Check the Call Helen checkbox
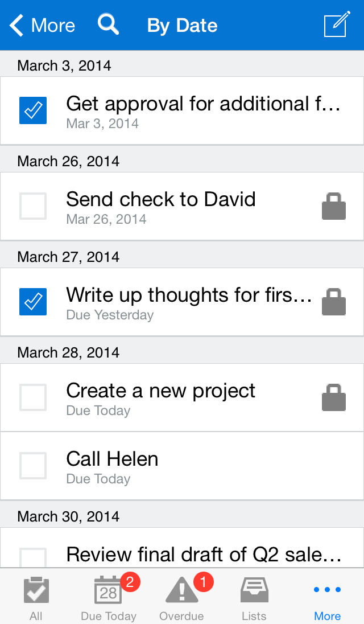364x624 pixels. click(x=33, y=466)
